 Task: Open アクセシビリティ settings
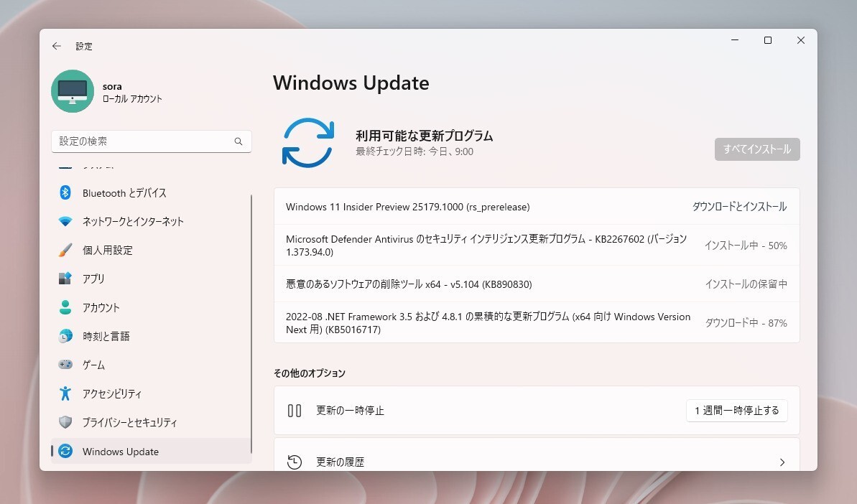[152, 393]
